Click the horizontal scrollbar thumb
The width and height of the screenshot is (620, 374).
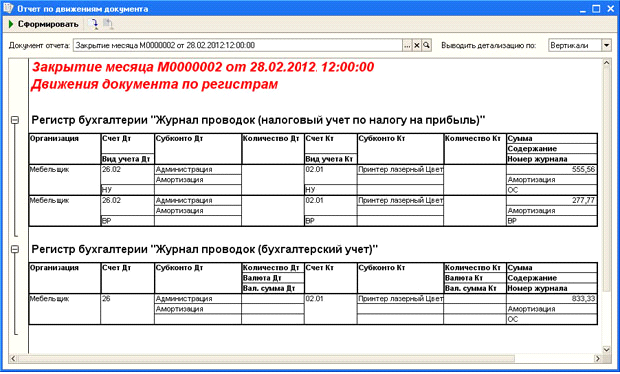coord(266,359)
